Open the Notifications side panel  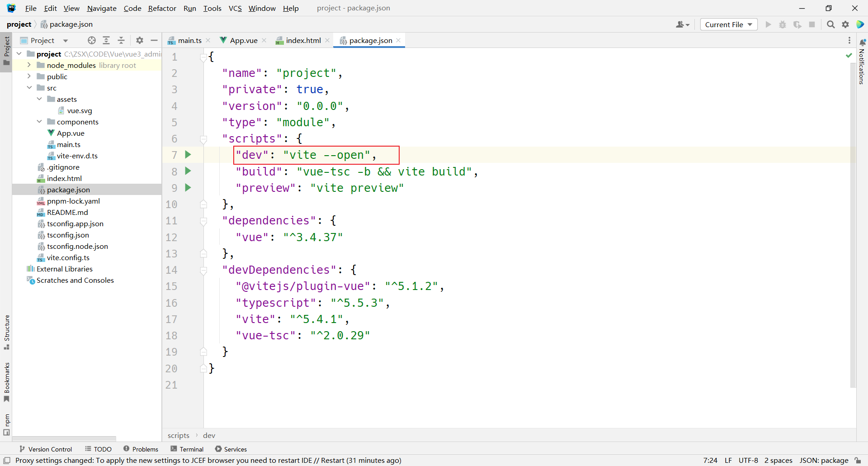pyautogui.click(x=862, y=62)
